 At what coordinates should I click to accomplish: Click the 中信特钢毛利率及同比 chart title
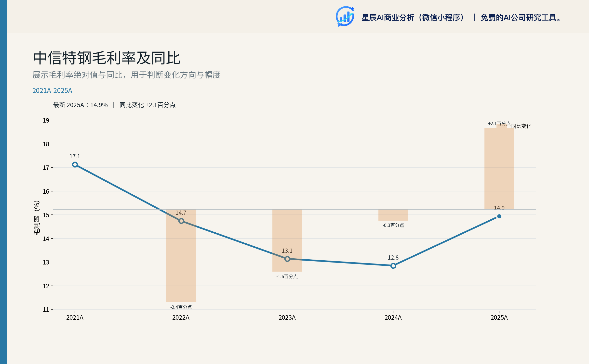coord(107,58)
